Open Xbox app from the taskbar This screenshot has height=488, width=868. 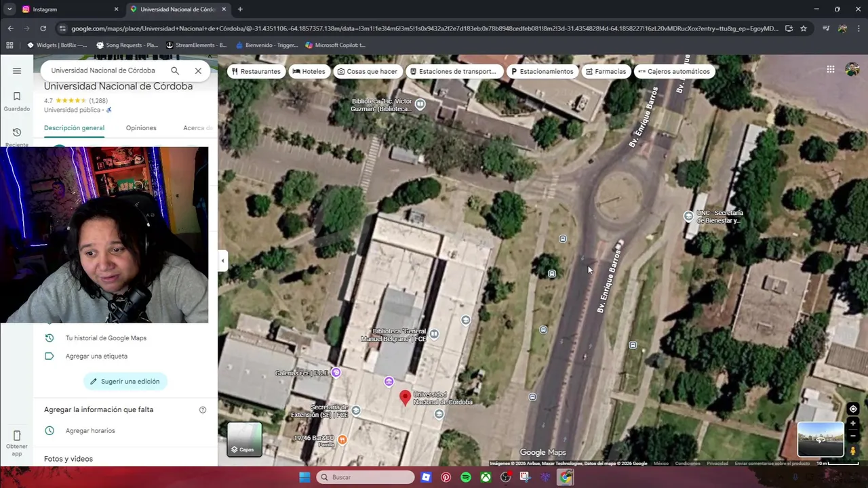486,477
